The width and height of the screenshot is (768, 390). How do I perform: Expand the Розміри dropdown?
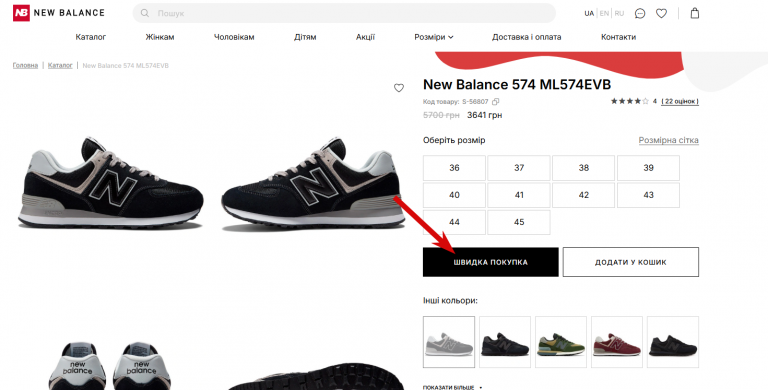pyautogui.click(x=434, y=37)
